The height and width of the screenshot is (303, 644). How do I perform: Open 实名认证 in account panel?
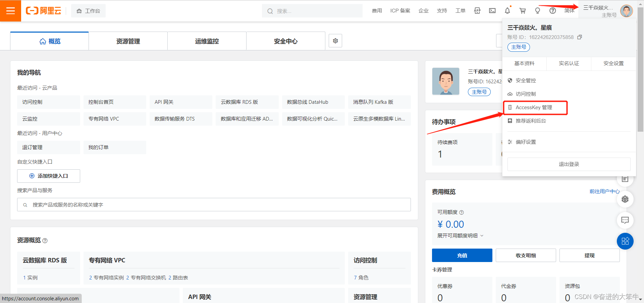click(569, 63)
